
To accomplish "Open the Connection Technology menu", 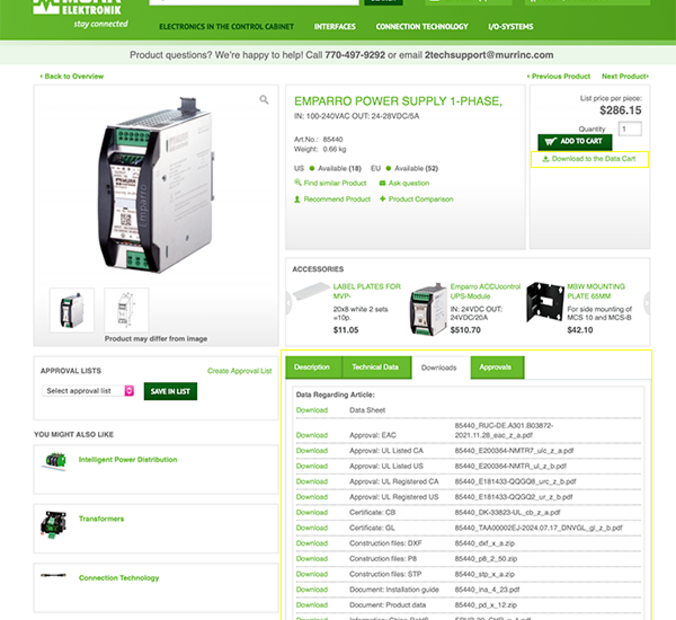I will pos(422,27).
